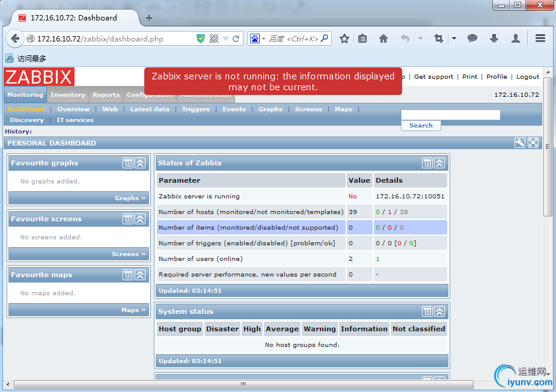This screenshot has height=392, width=556.
Task: Open the IT services submenu item
Action: point(75,120)
